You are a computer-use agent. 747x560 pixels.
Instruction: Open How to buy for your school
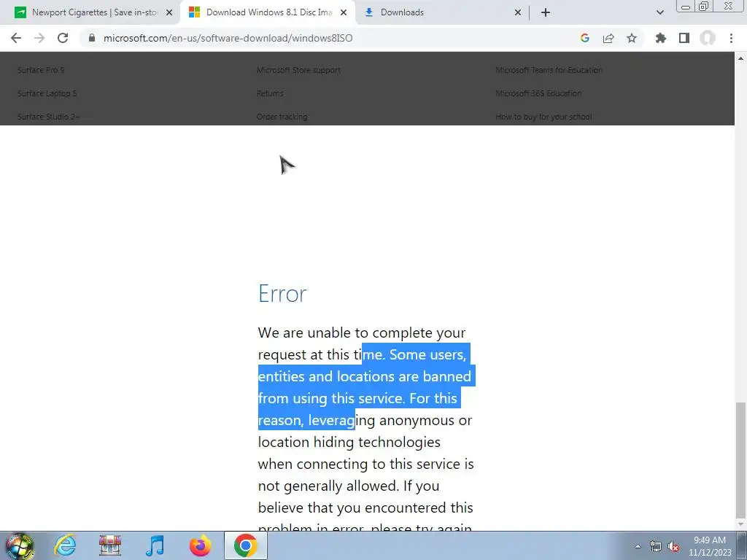(543, 117)
